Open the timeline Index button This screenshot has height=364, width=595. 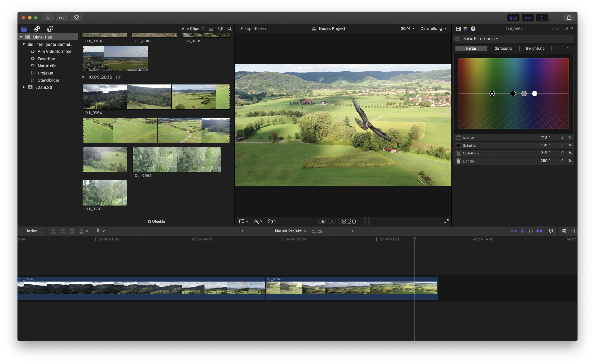32,231
